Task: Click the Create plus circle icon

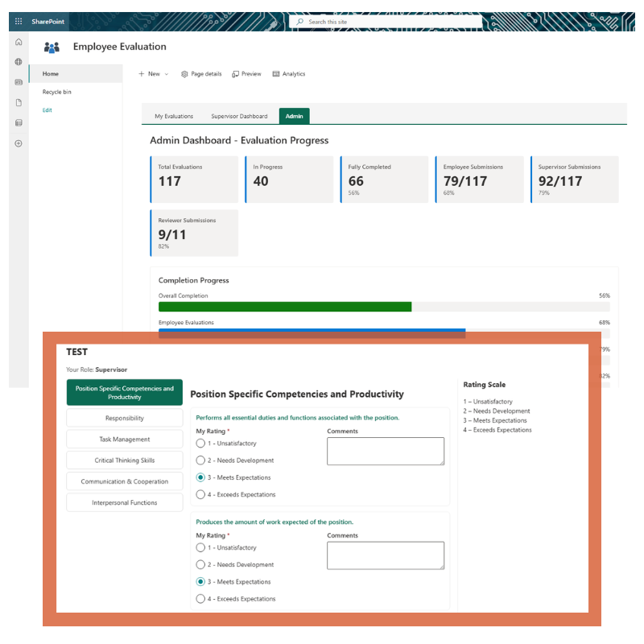Action: [x=19, y=143]
